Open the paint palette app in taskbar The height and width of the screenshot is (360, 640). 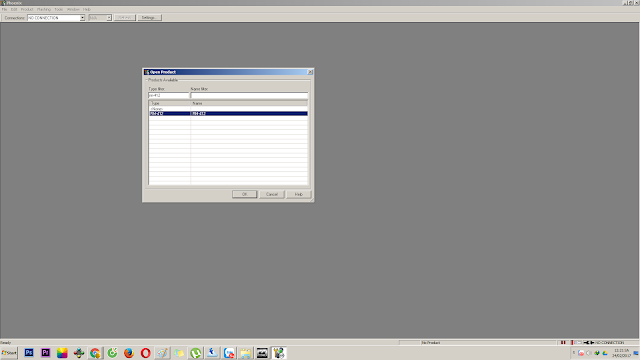pyautogui.click(x=162, y=353)
